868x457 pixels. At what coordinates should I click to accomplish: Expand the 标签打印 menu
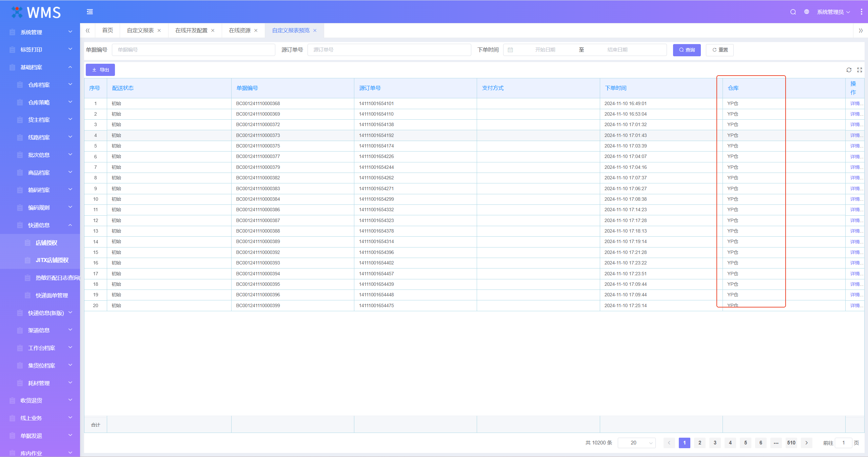tap(40, 49)
